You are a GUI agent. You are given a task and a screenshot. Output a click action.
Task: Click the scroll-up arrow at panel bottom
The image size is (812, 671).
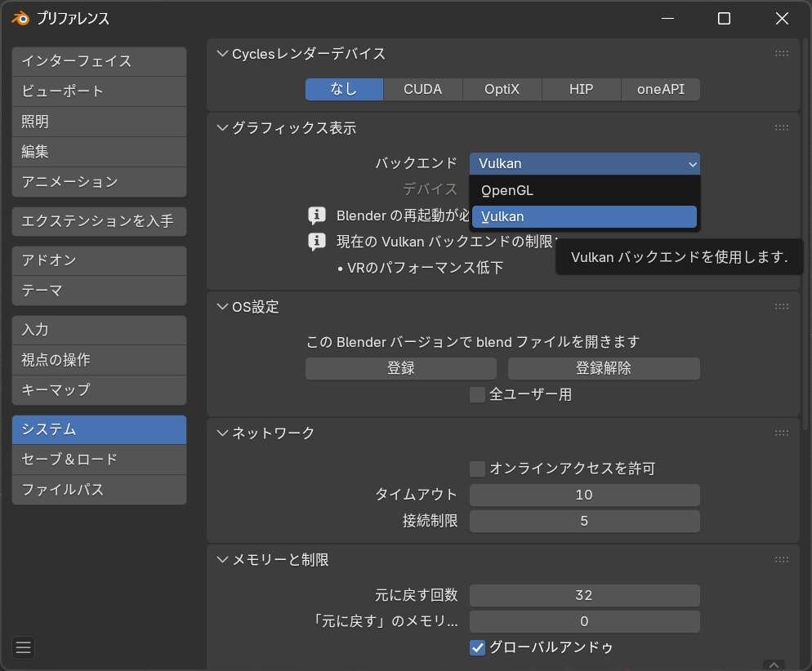[x=774, y=664]
